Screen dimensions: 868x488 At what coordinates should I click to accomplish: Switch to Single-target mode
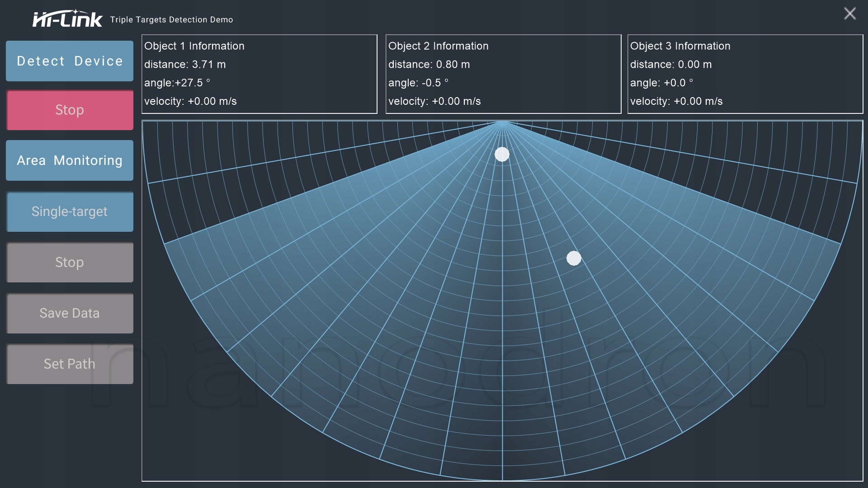coord(70,211)
